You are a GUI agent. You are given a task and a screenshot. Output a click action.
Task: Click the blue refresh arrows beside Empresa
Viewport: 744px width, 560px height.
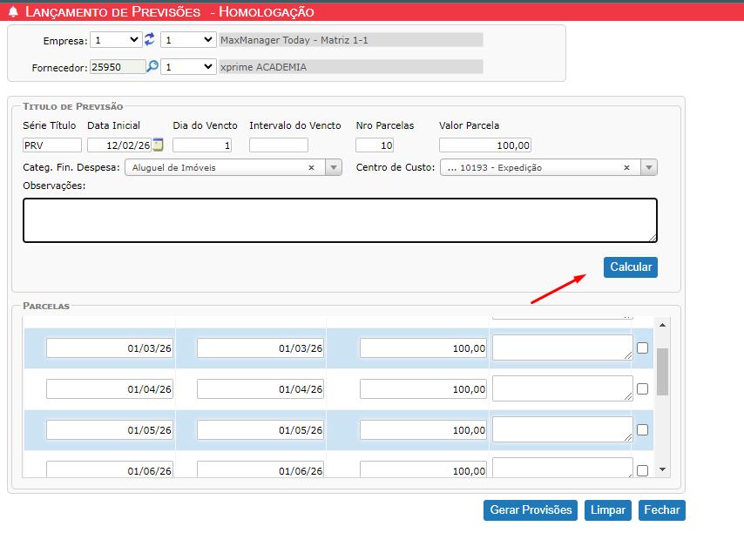click(x=150, y=39)
